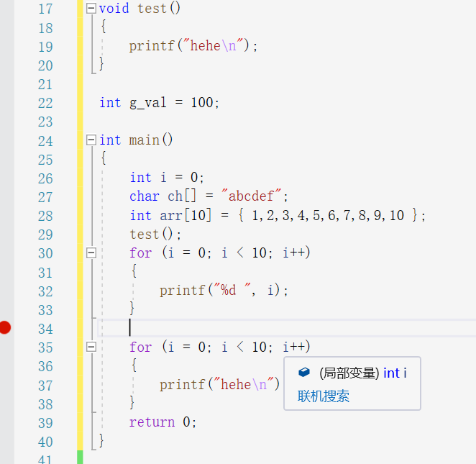Collapse the second for loop on line 35
The height and width of the screenshot is (464, 476).
tap(91, 347)
